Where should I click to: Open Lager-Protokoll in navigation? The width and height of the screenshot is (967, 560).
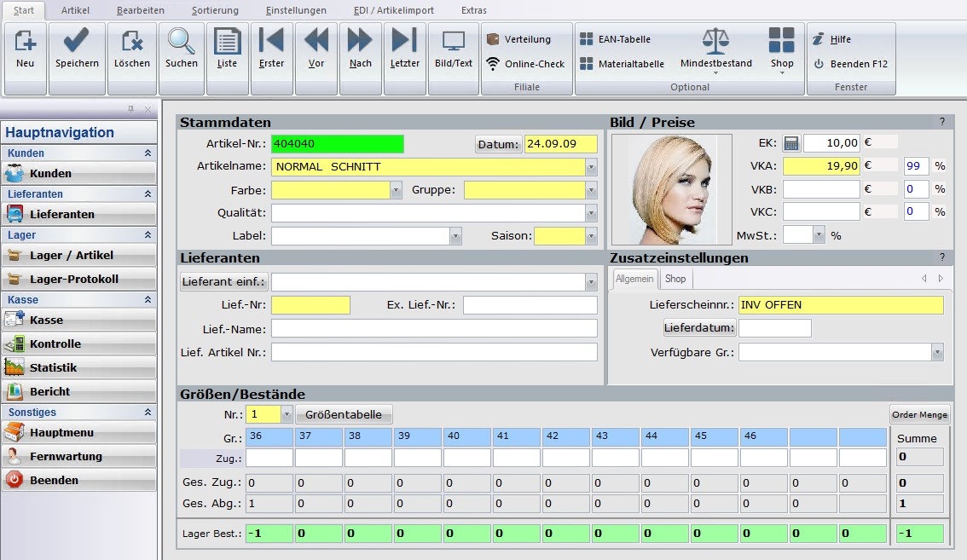pyautogui.click(x=79, y=279)
